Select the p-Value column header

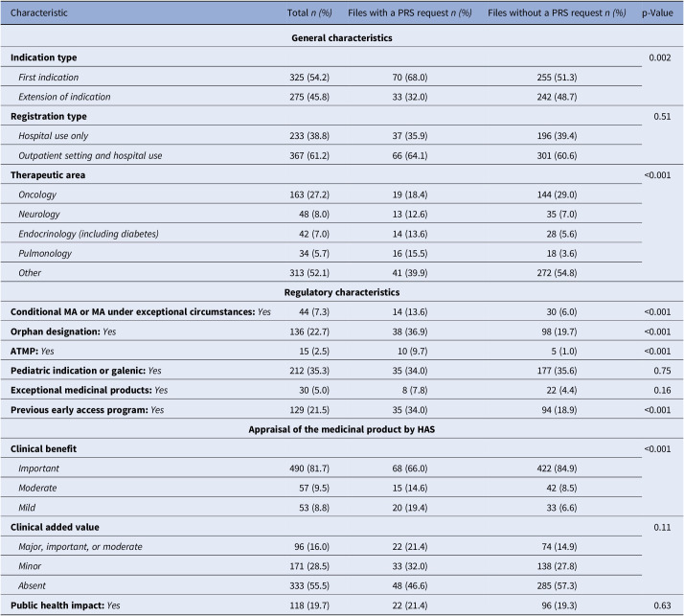[657, 12]
